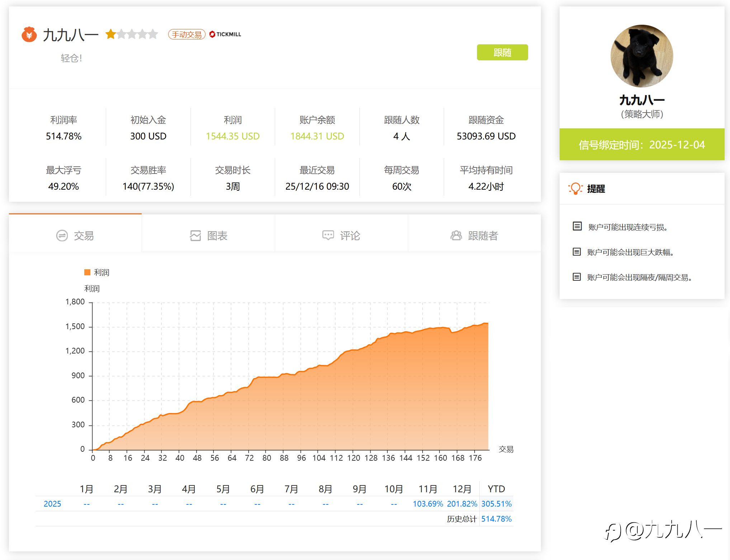Click the overnight-trading warning list icon
Screen dimensions: 730x560
coord(577,277)
